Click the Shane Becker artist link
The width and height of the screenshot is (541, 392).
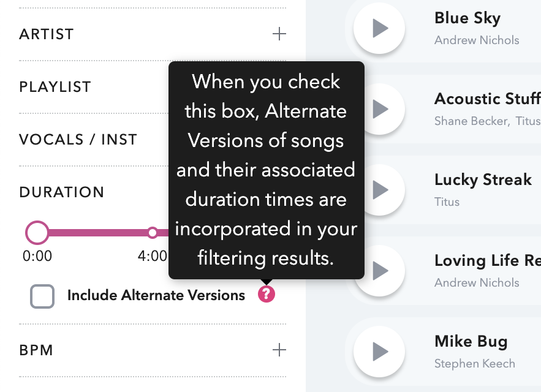[x=471, y=121]
